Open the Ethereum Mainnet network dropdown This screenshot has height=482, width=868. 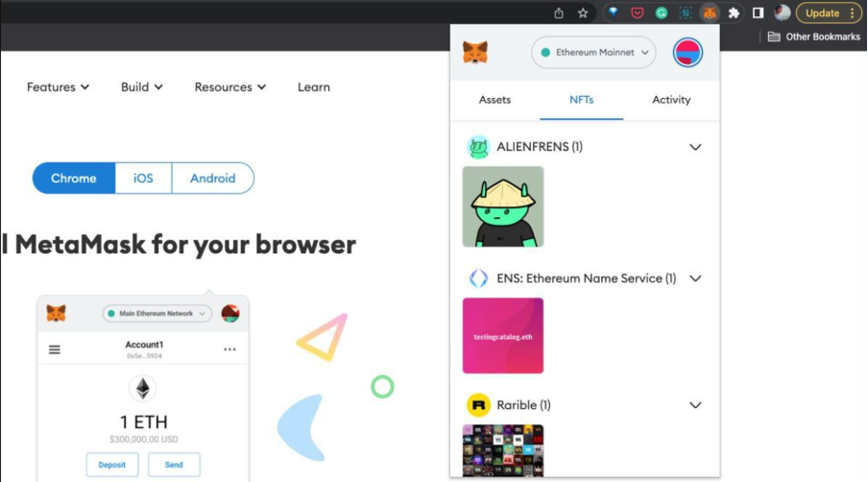593,53
